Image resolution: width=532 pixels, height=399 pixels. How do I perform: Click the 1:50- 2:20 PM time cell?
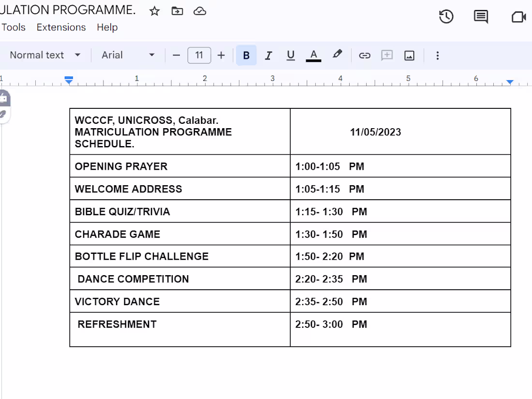[400, 256]
